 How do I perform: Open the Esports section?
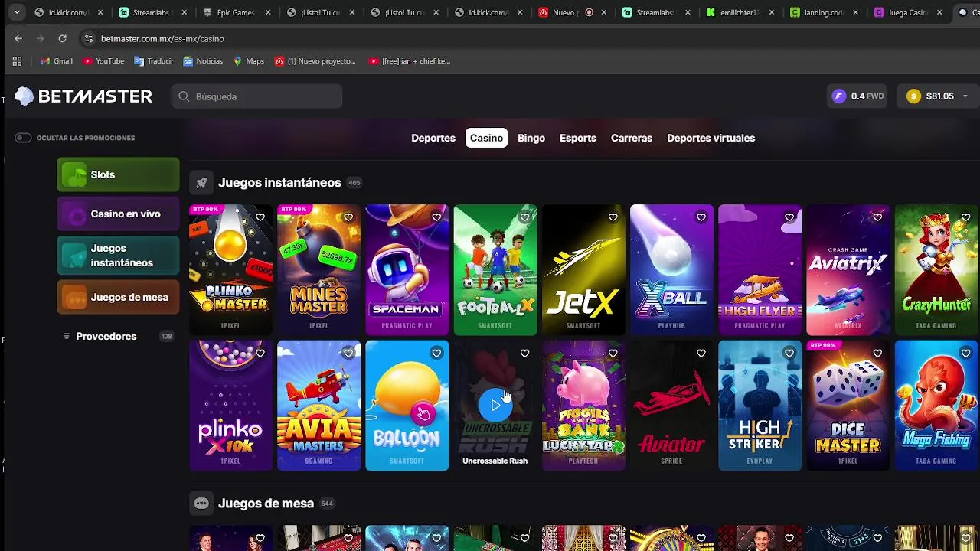point(578,138)
